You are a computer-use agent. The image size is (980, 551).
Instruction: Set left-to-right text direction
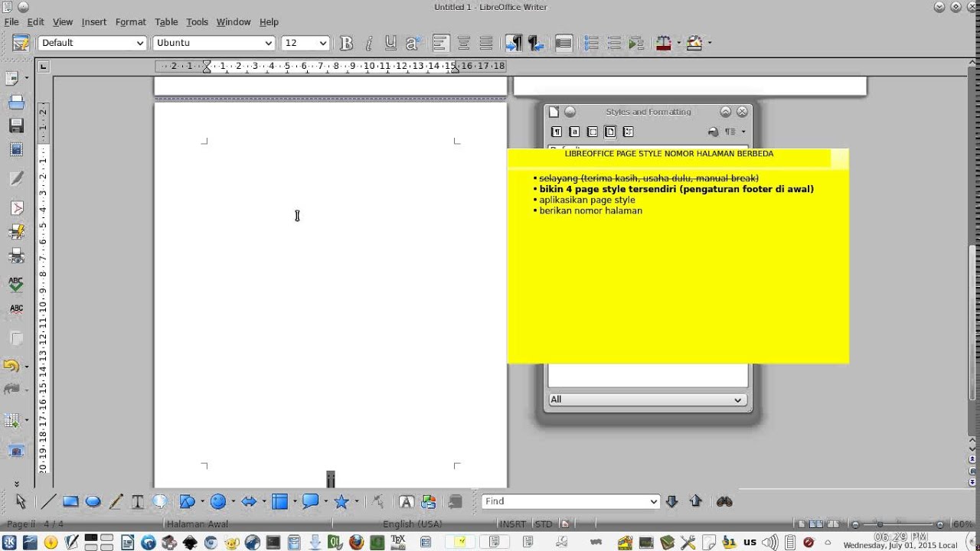514,43
